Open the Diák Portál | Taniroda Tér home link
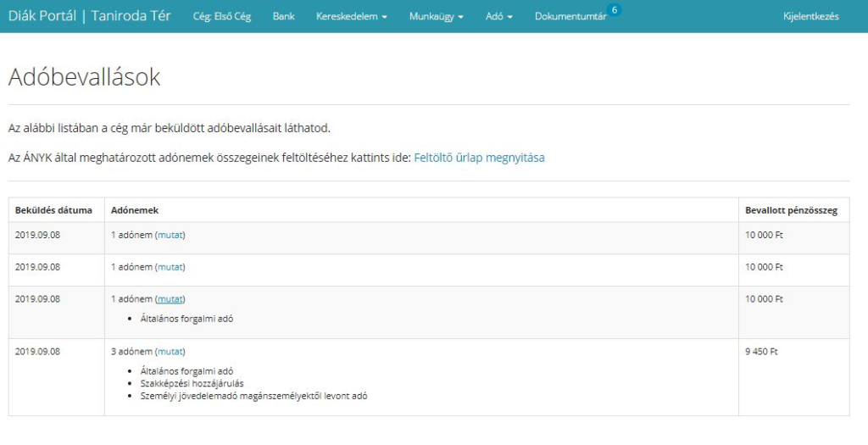This screenshot has width=868, height=445. (x=89, y=16)
